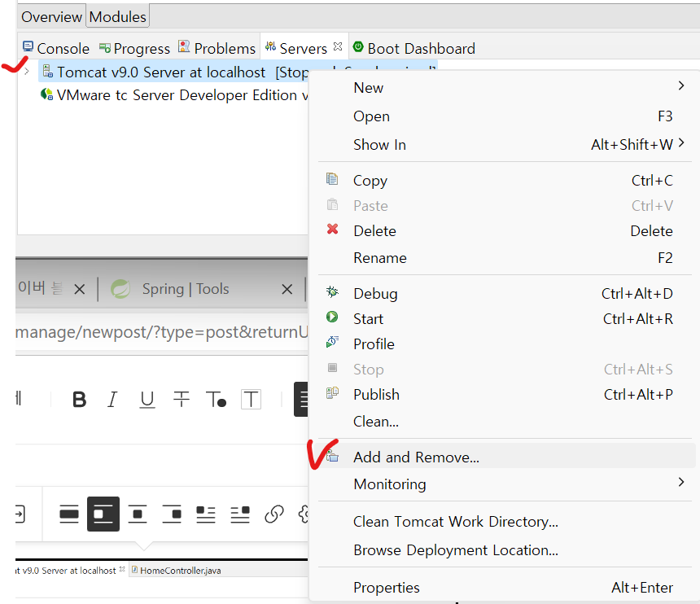Select center image alignment icon
This screenshot has width=700, height=604.
click(x=138, y=514)
